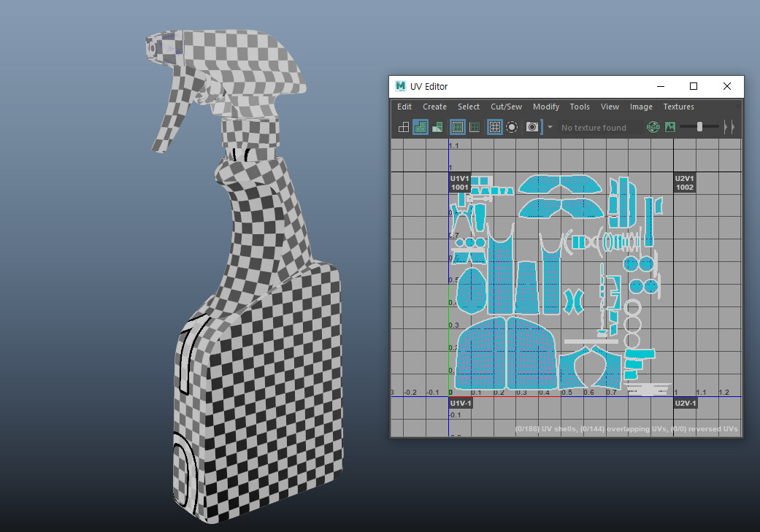Click the alpha channel display icon
Viewport: 760px width, 532px height.
click(x=669, y=127)
